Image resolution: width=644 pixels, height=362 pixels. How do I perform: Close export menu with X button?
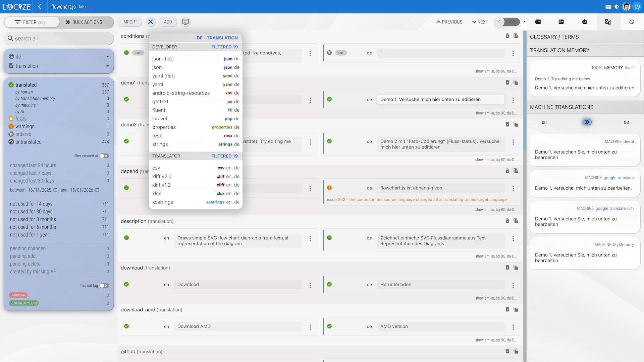151,22
